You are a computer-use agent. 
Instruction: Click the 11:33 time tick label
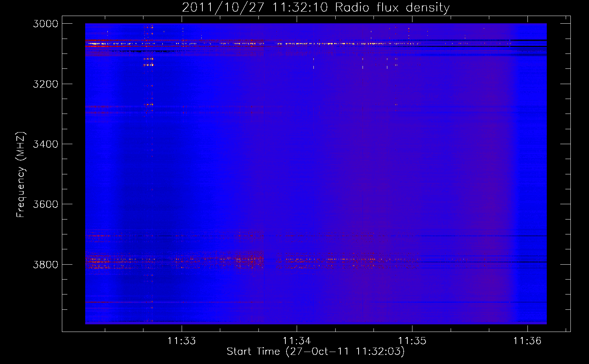coord(181,341)
